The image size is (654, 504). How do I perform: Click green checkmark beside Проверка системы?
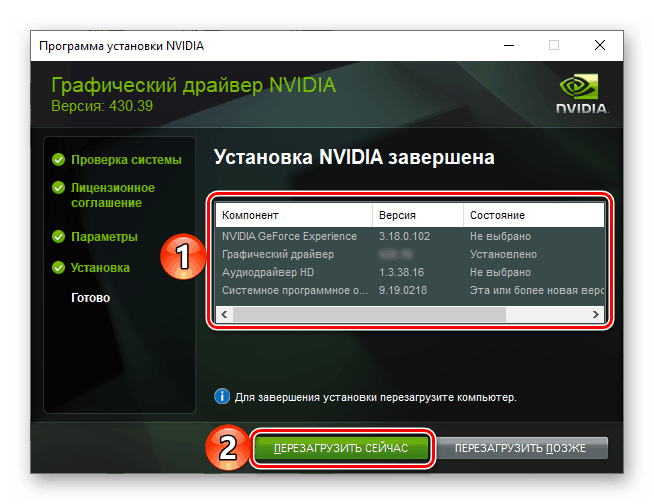coord(58,160)
